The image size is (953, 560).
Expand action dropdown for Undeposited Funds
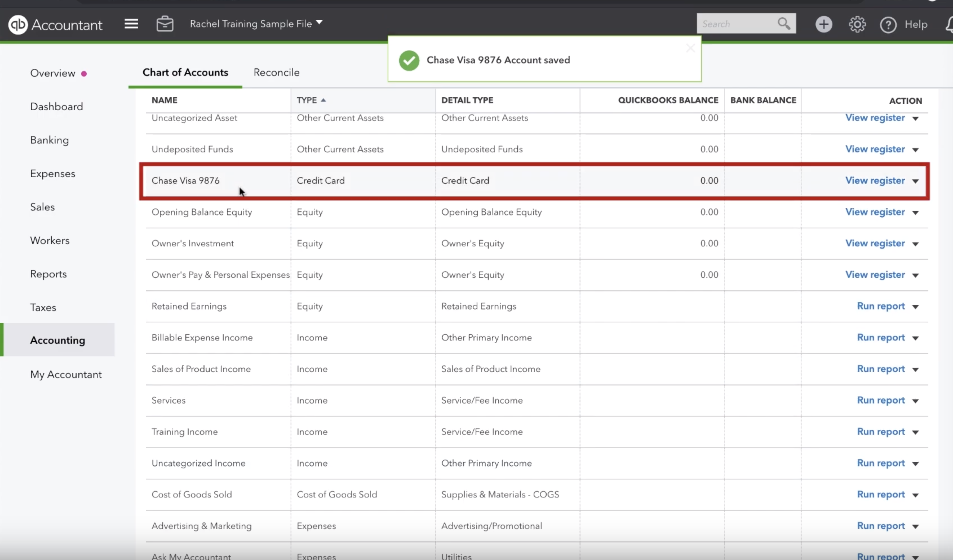point(915,150)
